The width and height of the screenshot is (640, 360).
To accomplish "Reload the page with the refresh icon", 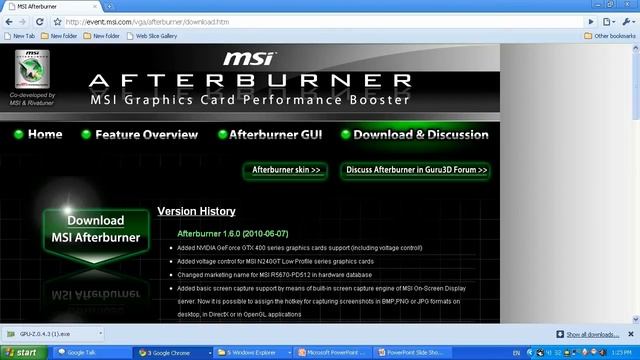I will (40, 22).
